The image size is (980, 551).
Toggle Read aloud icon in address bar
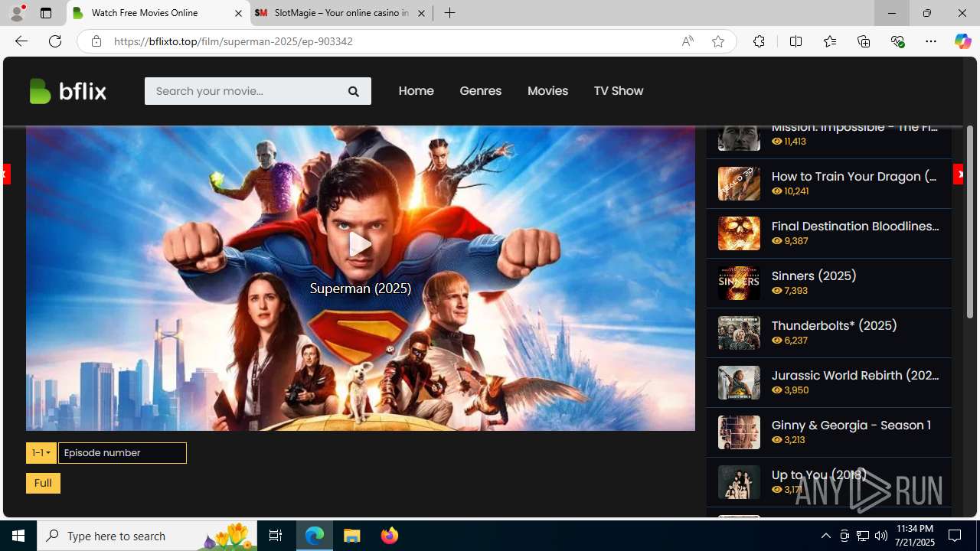[x=688, y=41]
